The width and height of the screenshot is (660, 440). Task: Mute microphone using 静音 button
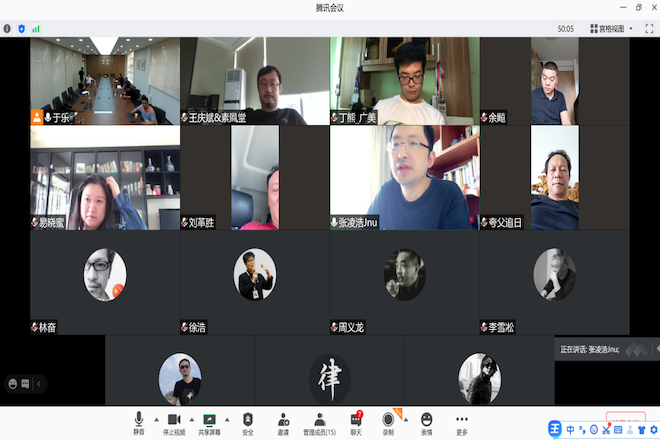pos(139,422)
